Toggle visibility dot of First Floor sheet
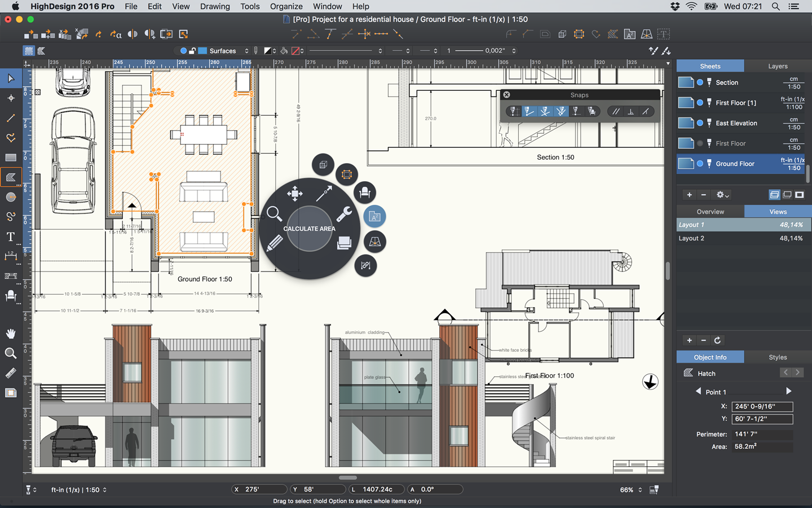Screen dimensions: 812x508 point(700,143)
